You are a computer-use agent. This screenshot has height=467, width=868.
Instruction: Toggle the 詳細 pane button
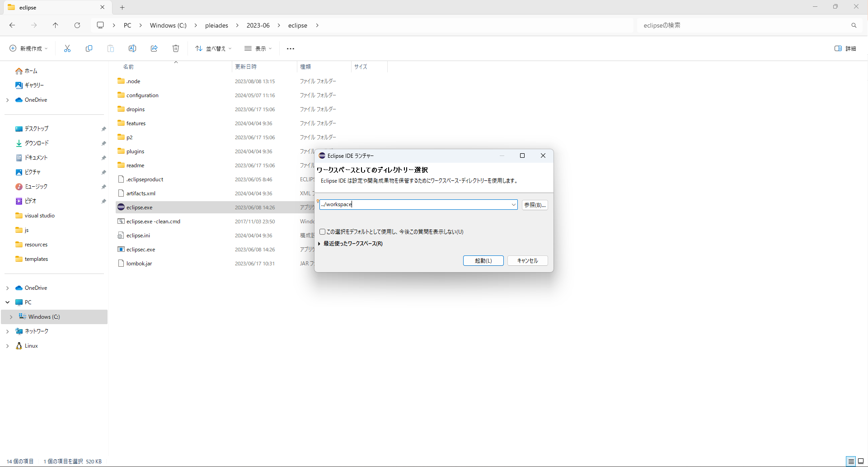[x=845, y=48]
